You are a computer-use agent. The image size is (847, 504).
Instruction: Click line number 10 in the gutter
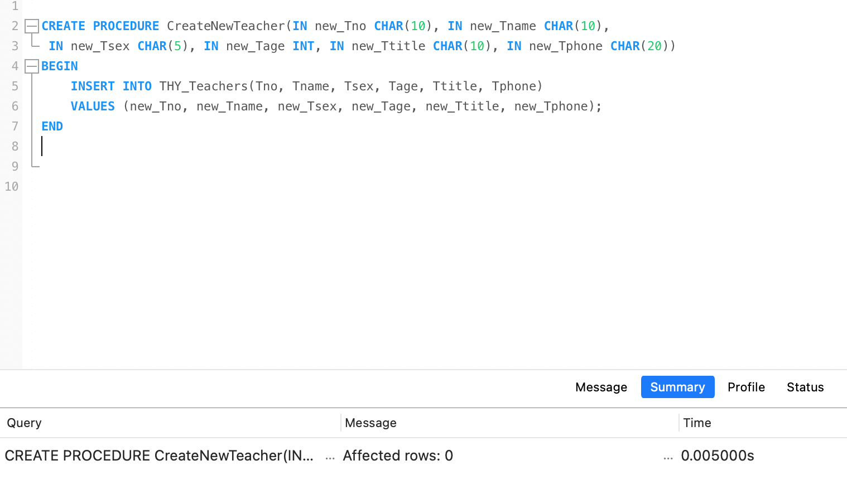12,187
